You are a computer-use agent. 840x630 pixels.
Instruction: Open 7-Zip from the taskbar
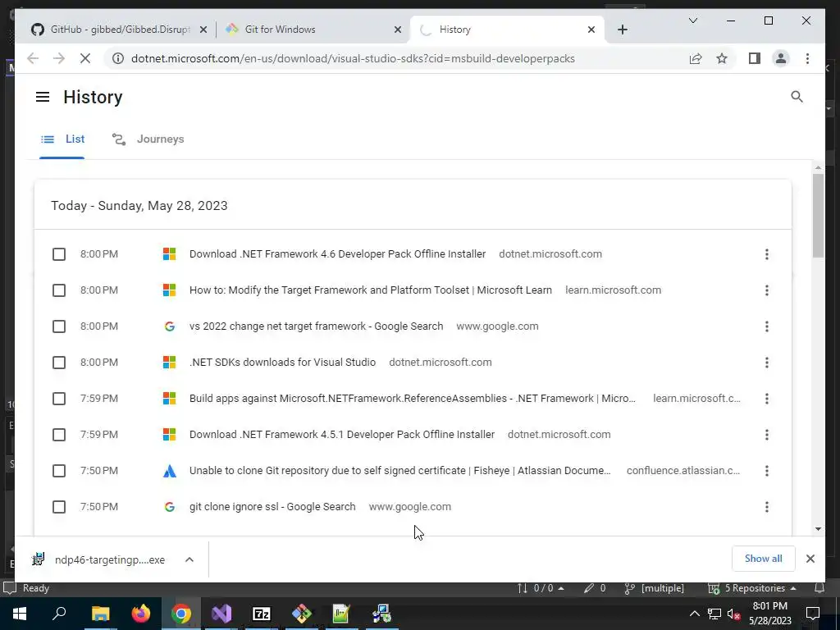(x=261, y=614)
